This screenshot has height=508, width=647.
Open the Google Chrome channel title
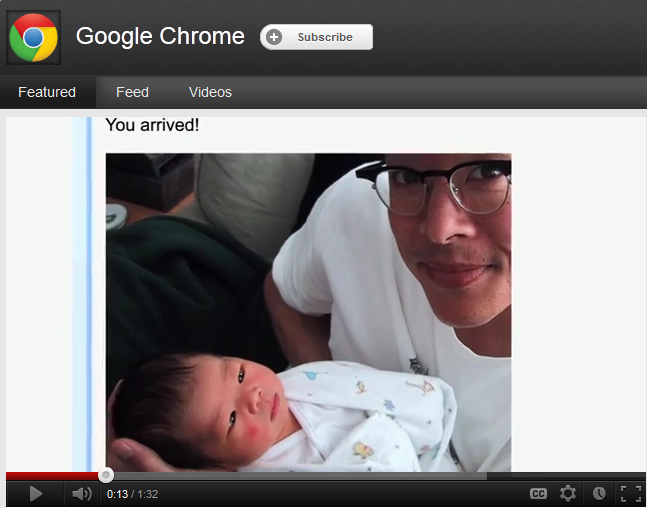(x=160, y=36)
